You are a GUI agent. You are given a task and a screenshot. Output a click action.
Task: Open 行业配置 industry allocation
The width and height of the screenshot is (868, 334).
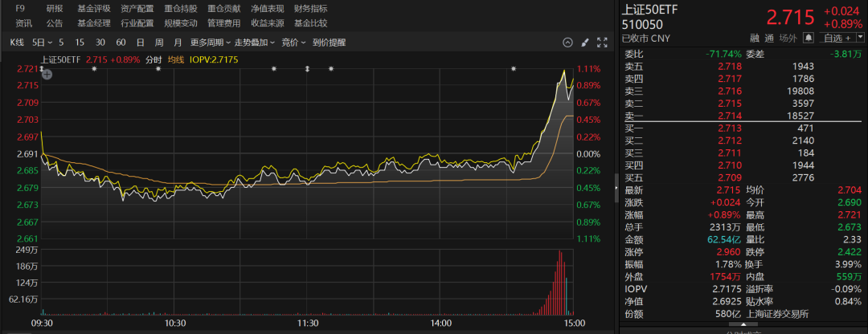point(137,23)
